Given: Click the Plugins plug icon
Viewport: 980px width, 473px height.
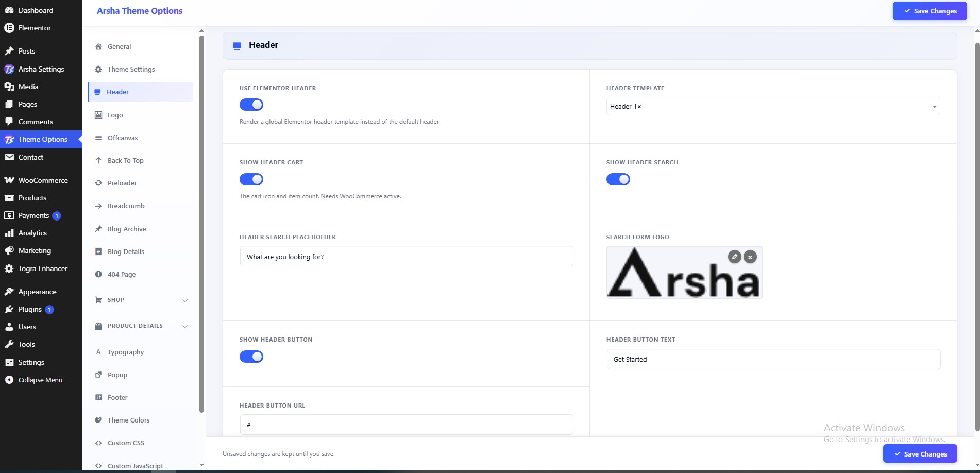Looking at the screenshot, I should (9, 309).
